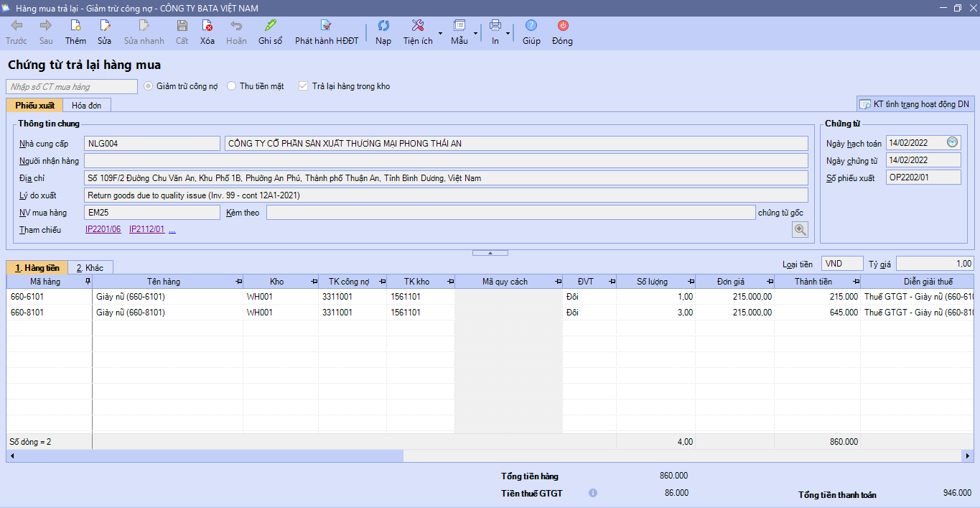980x508 pixels.
Task: Click the Loại tiền VND field
Action: 843,264
